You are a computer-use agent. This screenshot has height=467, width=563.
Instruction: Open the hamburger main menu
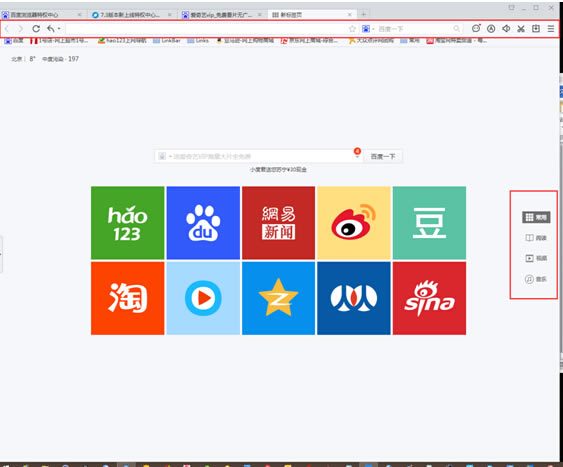[x=551, y=29]
